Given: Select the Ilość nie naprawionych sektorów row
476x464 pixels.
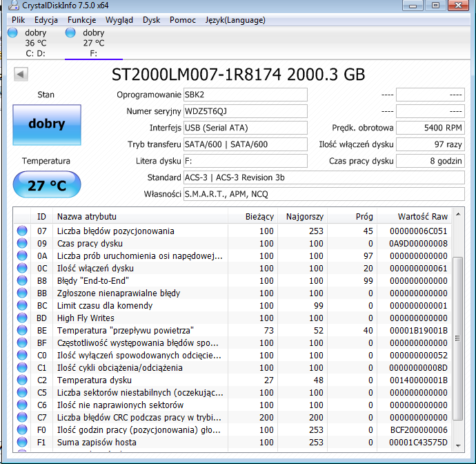Looking at the screenshot, I should [232, 405].
